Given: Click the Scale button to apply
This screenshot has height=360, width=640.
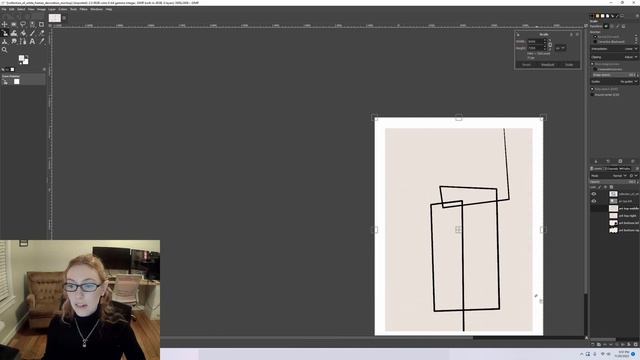Looking at the screenshot, I should tap(569, 64).
